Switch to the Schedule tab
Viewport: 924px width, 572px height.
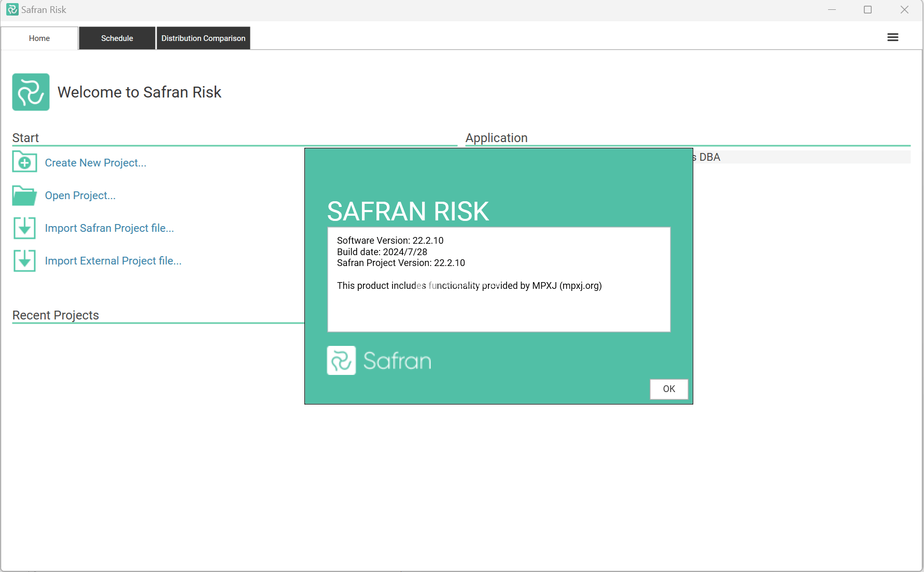coord(117,38)
